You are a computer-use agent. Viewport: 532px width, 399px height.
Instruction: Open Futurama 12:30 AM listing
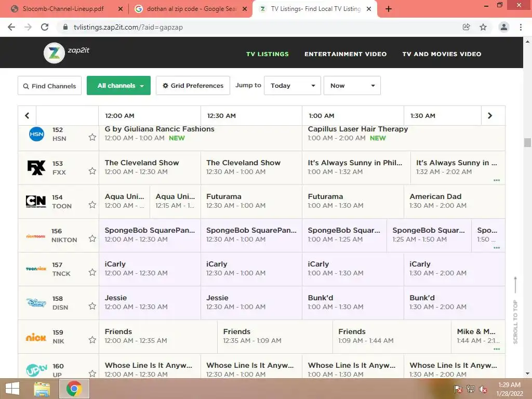[x=251, y=202]
